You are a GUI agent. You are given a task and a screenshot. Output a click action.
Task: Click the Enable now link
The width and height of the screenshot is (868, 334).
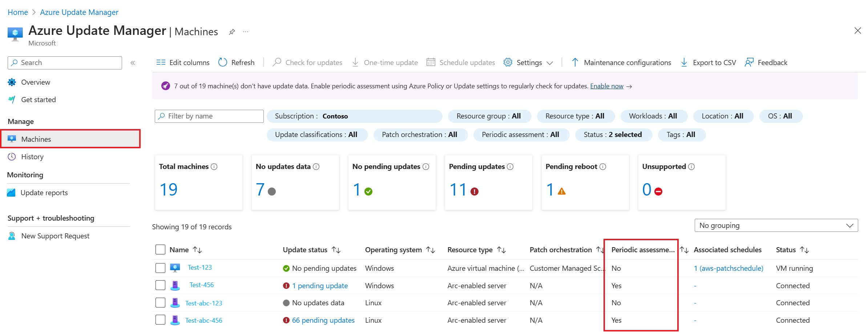(607, 86)
